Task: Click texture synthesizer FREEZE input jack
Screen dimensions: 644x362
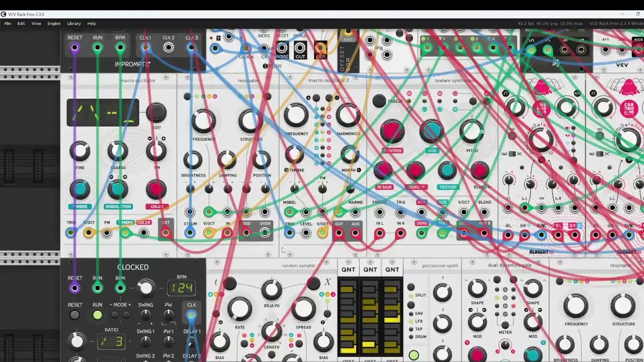Action: click(379, 212)
